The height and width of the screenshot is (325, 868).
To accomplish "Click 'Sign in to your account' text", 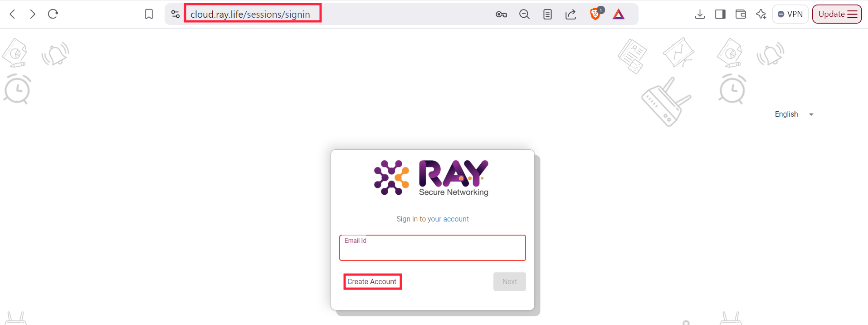I will tap(433, 219).
